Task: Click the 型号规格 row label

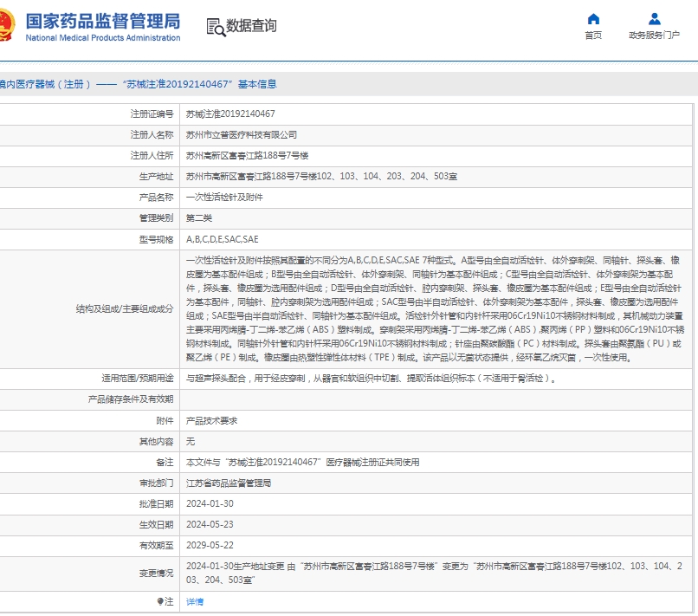Action: pyautogui.click(x=156, y=239)
